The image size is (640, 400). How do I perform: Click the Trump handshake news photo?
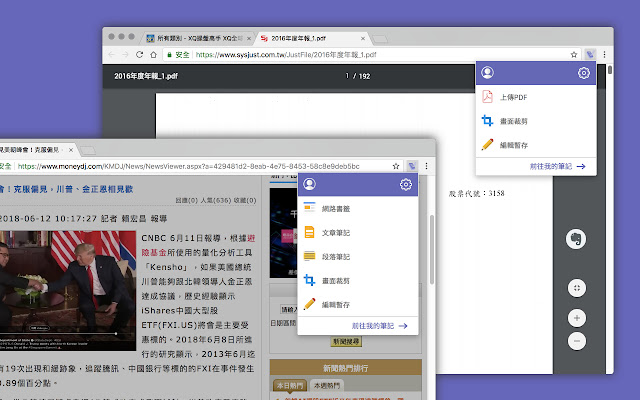(x=68, y=291)
